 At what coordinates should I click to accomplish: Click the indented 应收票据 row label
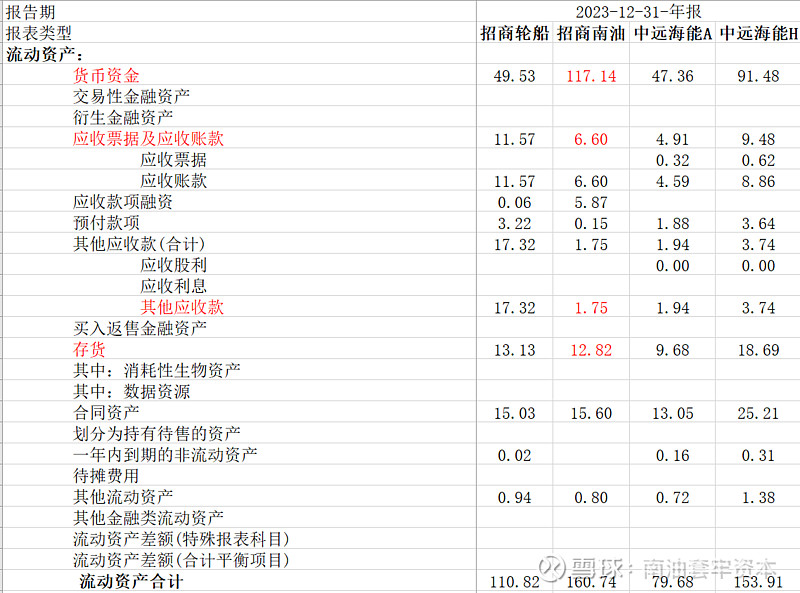[x=173, y=160]
